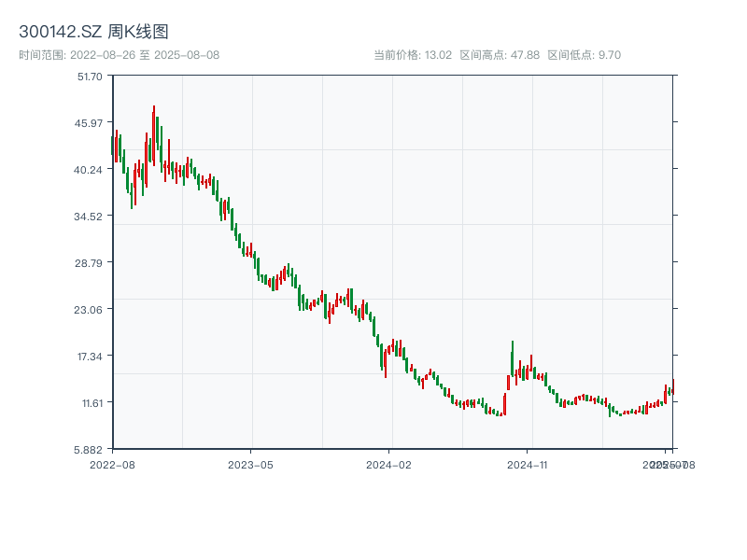Click the 2023-05 x-axis date label
The height and width of the screenshot is (560, 747).
point(248,465)
